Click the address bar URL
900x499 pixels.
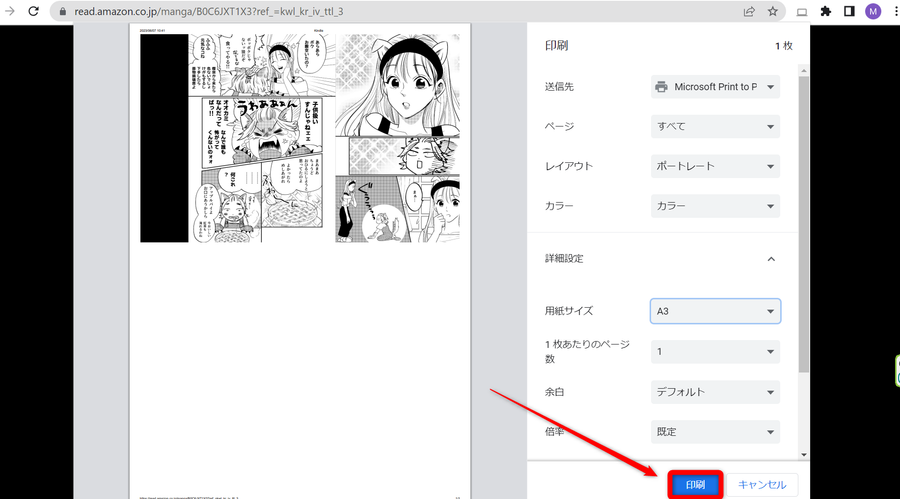(x=209, y=11)
